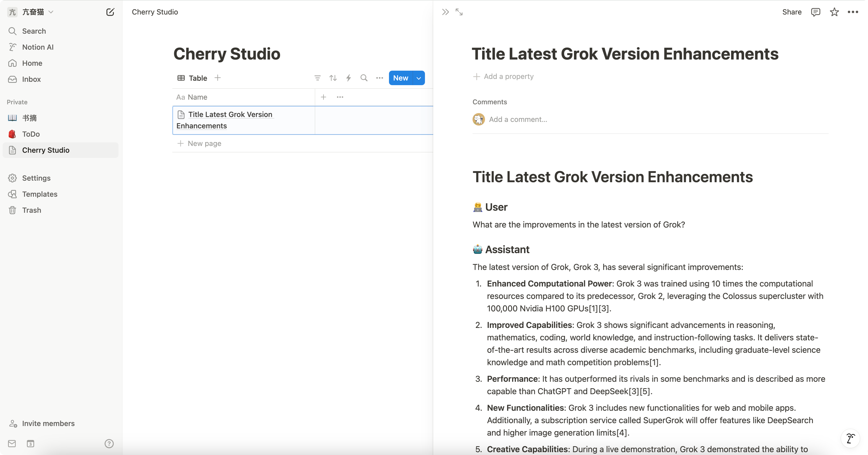
Task: Click the database search magnifier icon
Action: pos(364,78)
